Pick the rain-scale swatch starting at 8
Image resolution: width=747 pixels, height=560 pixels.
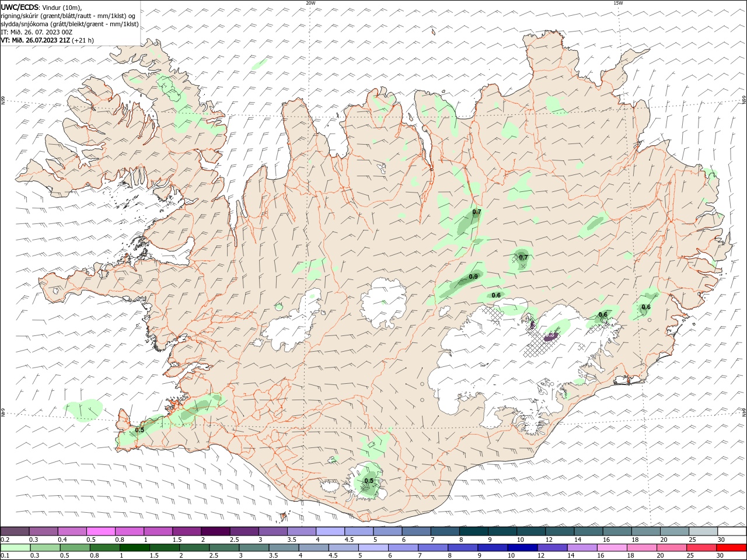point(463,548)
